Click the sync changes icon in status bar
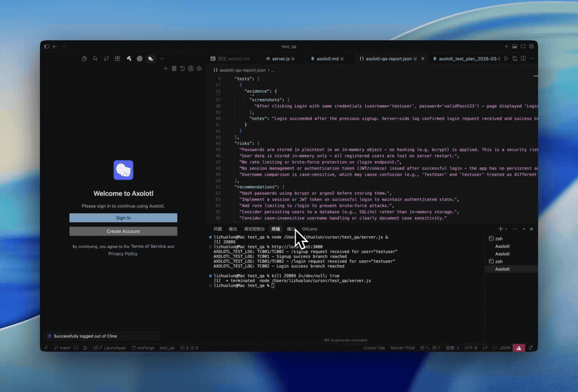Image resolution: width=578 pixels, height=392 pixels. point(76,348)
